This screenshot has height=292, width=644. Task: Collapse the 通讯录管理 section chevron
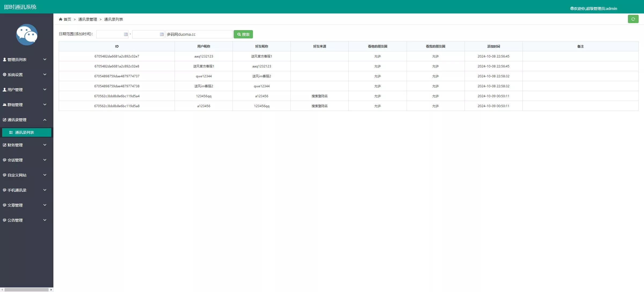click(x=45, y=120)
